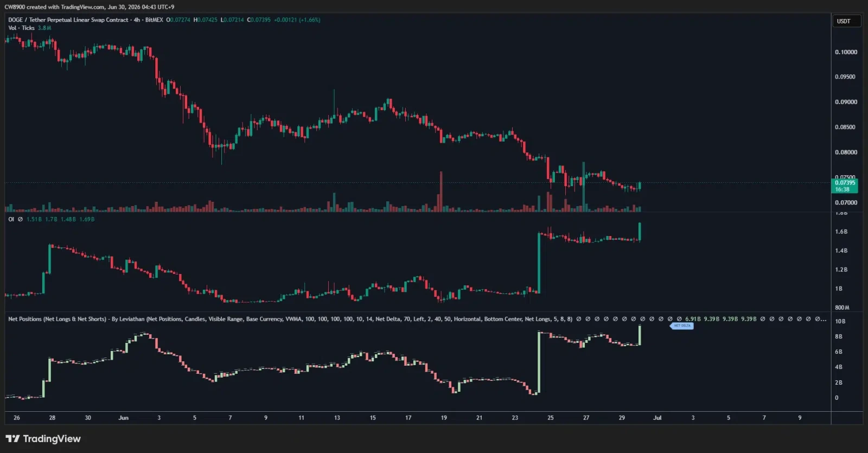868x453 pixels.
Task: Click the net positions value 6.91B
Action: click(x=693, y=319)
